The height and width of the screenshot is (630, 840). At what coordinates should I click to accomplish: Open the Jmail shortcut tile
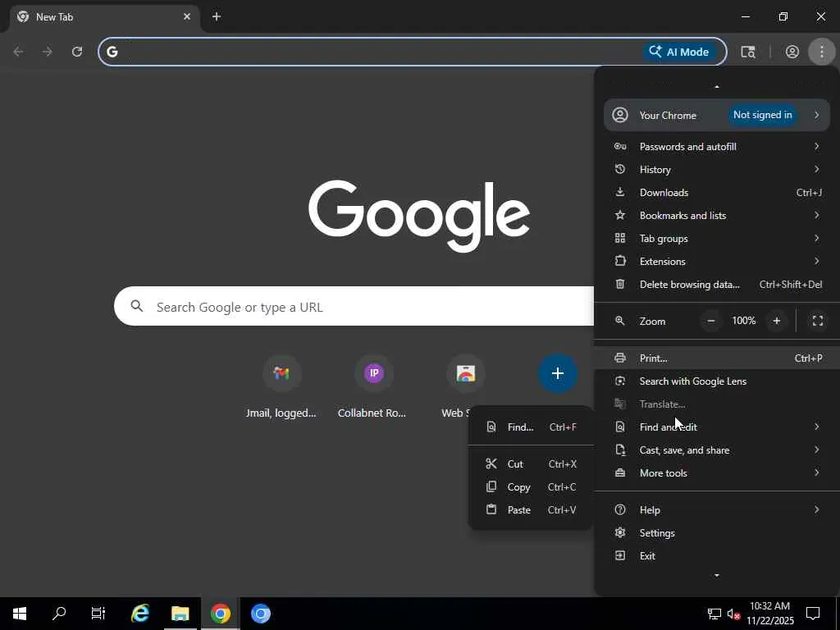(x=282, y=387)
